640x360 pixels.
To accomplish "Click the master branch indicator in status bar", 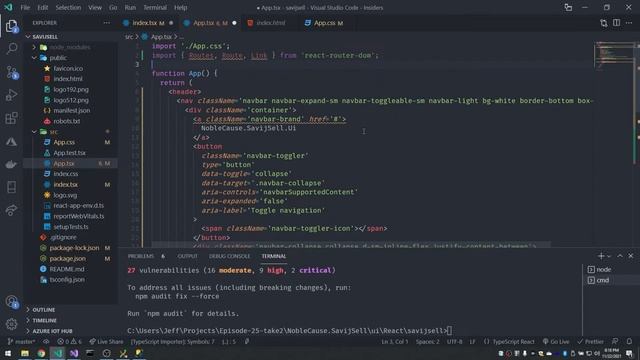I will [x=21, y=342].
